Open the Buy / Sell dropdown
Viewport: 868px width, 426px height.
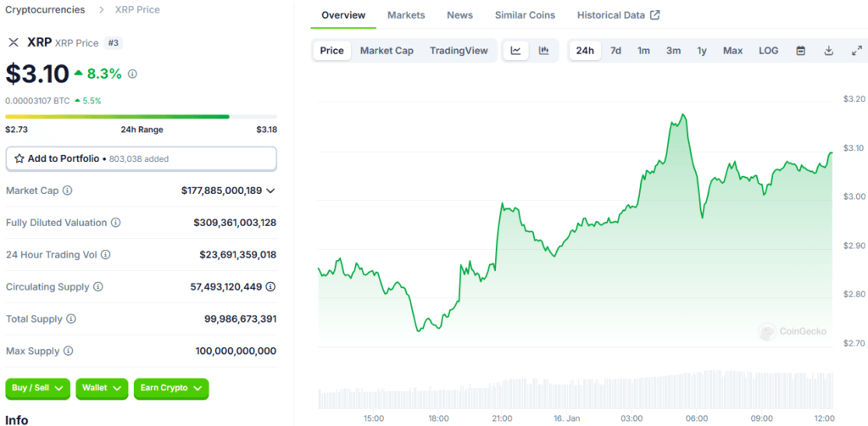pos(38,389)
